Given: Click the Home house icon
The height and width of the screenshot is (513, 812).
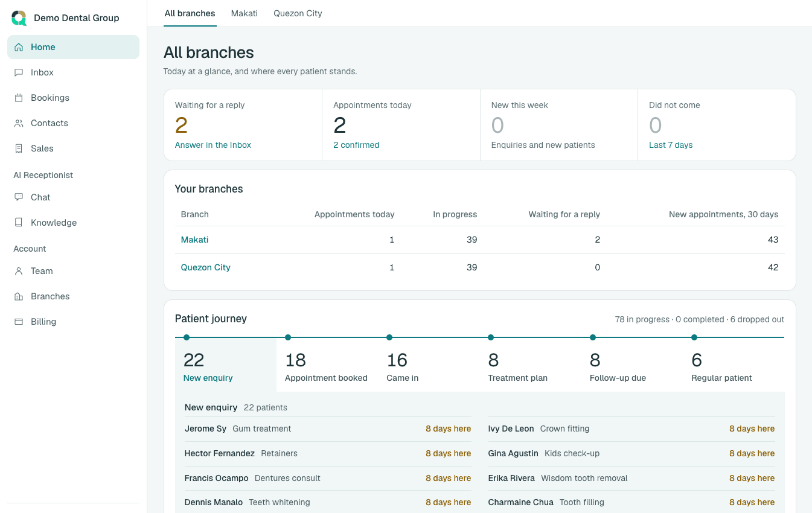Looking at the screenshot, I should 19,47.
